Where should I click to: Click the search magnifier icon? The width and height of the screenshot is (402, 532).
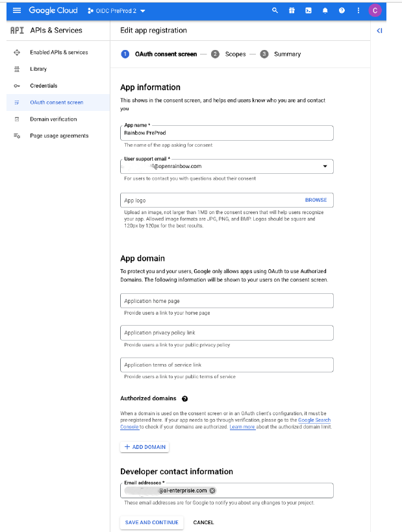coord(275,10)
